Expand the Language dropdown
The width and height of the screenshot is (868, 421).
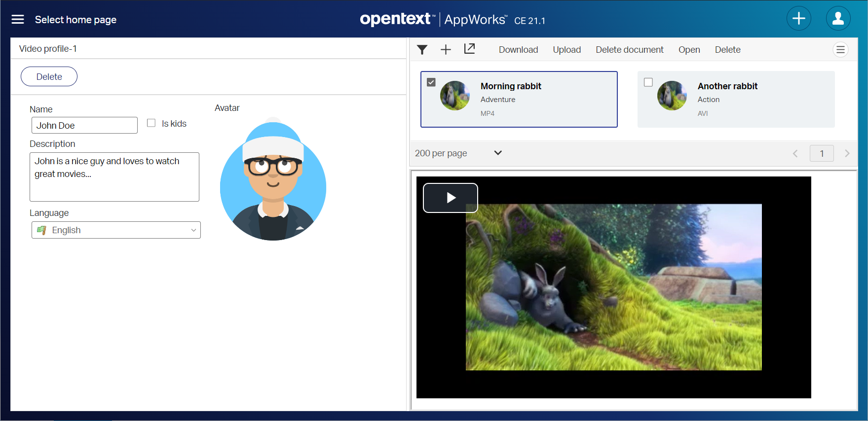(116, 230)
